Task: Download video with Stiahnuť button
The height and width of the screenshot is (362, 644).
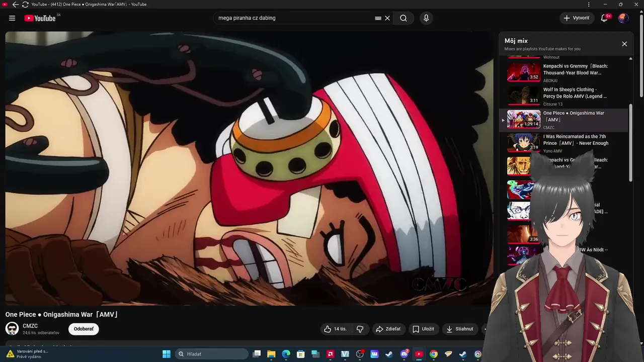Action: tap(460, 329)
